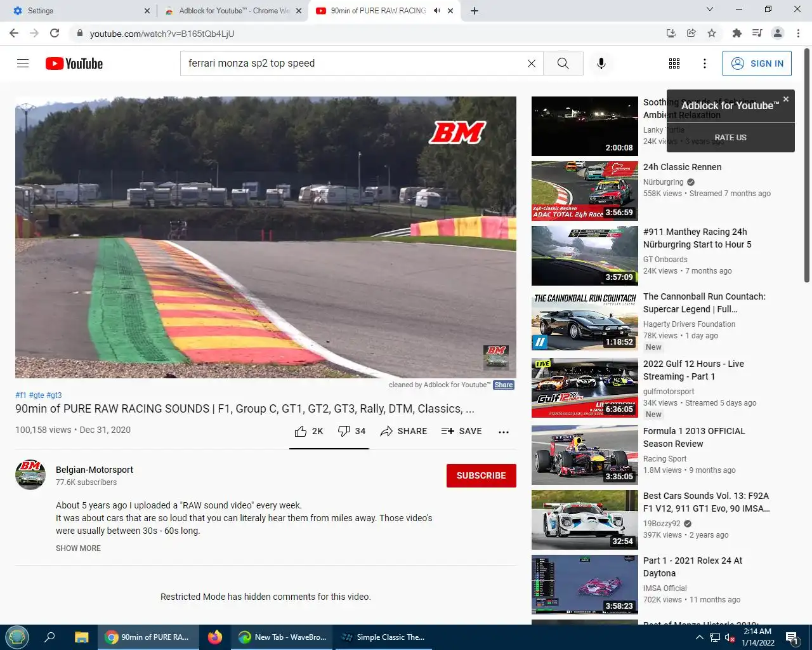Open a new Chrome tab

tap(475, 11)
